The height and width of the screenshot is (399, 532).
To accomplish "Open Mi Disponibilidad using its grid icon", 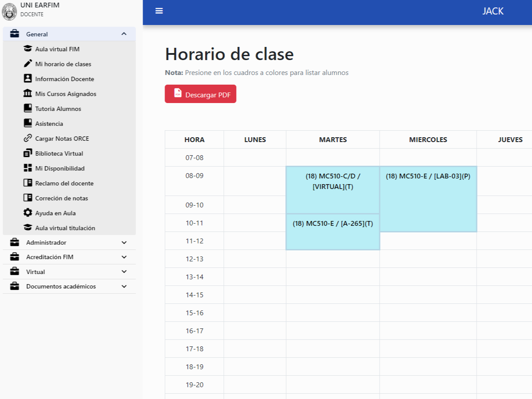I will tap(27, 168).
